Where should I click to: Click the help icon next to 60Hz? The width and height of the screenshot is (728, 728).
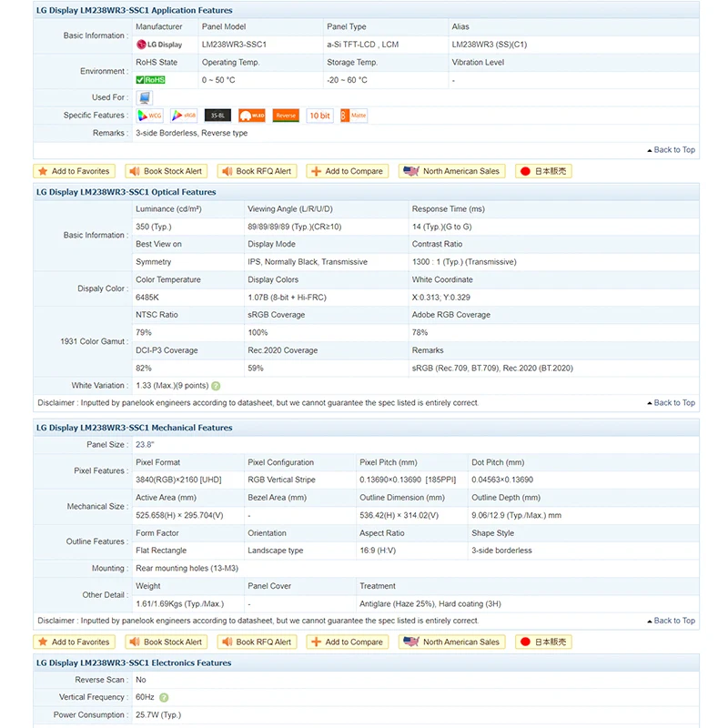pos(164,697)
